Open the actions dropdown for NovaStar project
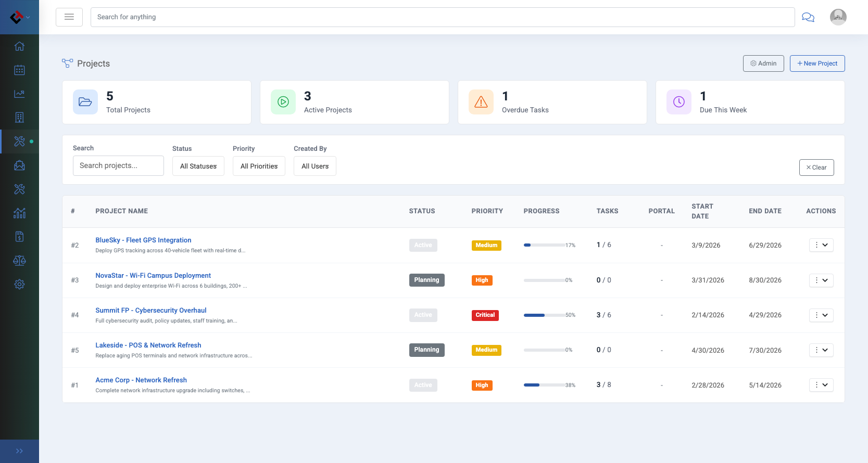Image resolution: width=868 pixels, height=463 pixels. pyautogui.click(x=821, y=280)
